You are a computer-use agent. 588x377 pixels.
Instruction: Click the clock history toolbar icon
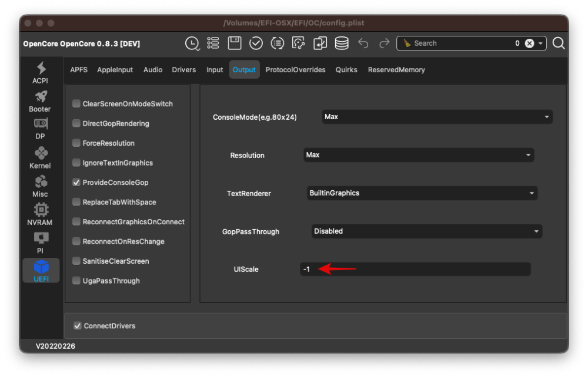[192, 43]
